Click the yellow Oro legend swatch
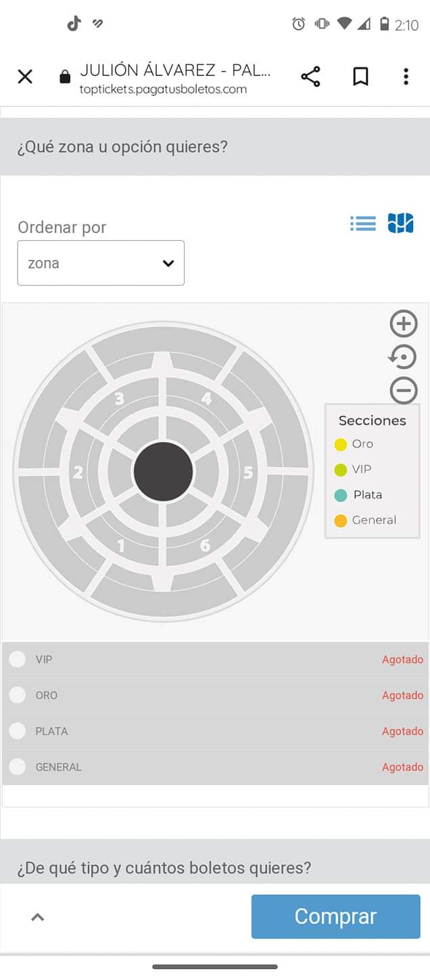430x980 pixels. [x=341, y=445]
